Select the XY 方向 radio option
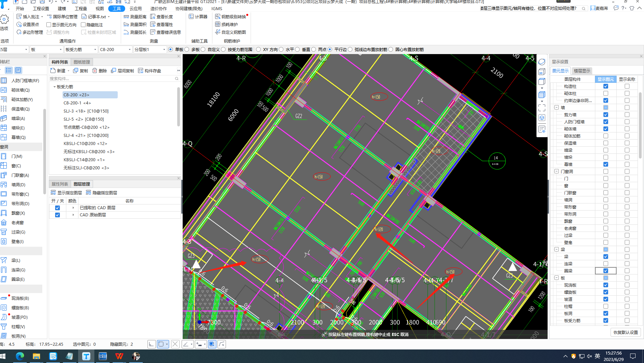Screen dimensions: 644x363 coord(258,49)
